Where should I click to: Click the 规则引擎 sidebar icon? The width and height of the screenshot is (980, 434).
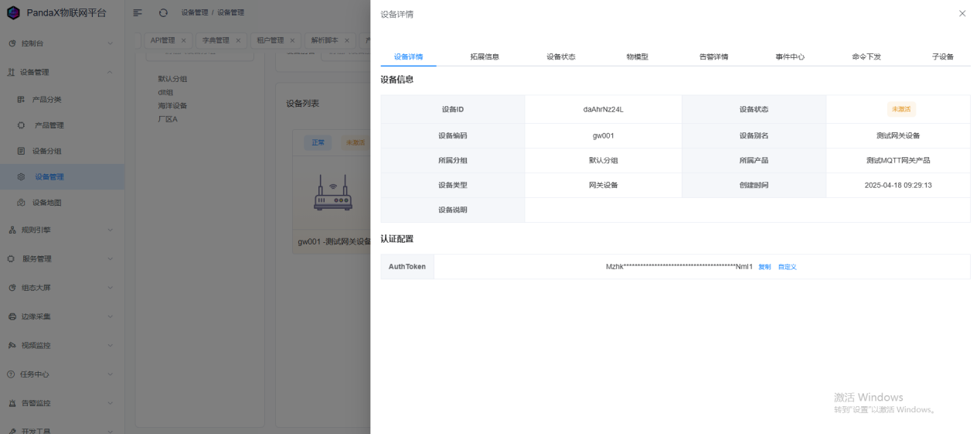[12, 230]
